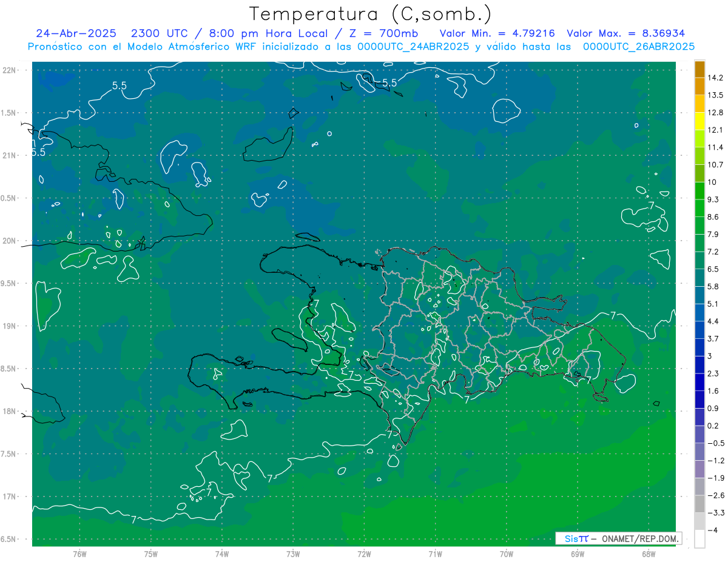Click the "7.2" colorbar label
This screenshot has height=562, width=728.
pos(713,252)
